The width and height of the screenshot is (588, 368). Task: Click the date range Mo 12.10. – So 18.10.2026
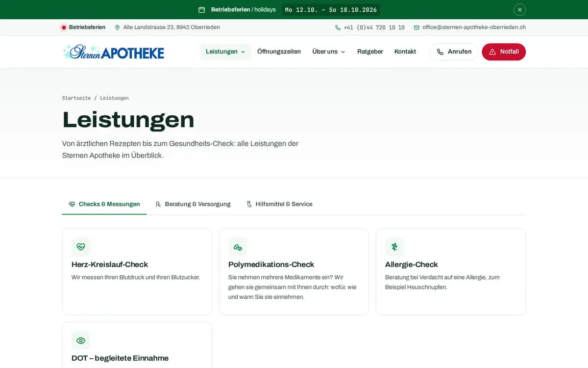coord(331,10)
